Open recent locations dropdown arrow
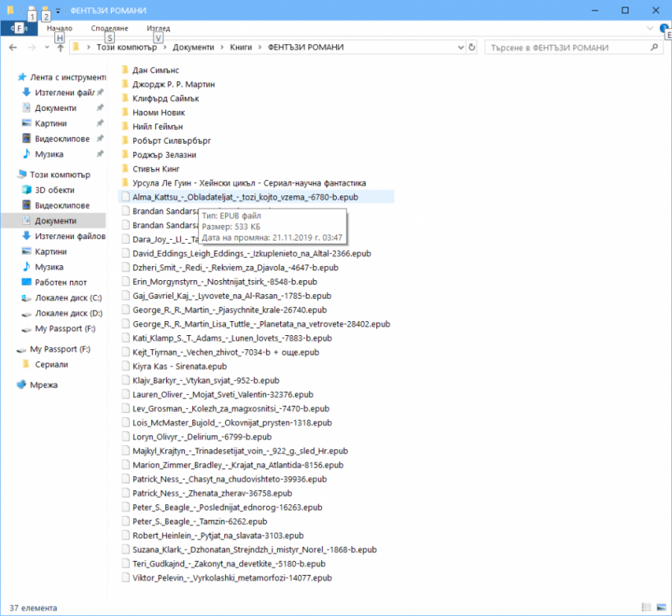672x616 pixels. [x=47, y=48]
